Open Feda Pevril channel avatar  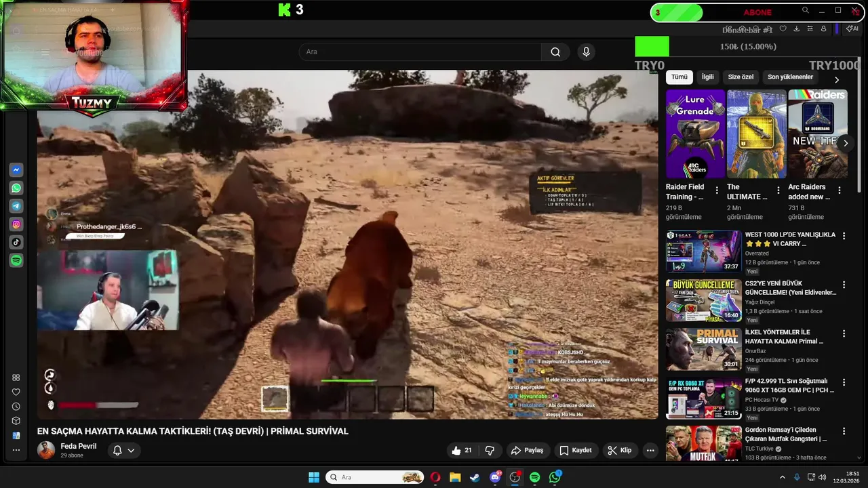46,450
